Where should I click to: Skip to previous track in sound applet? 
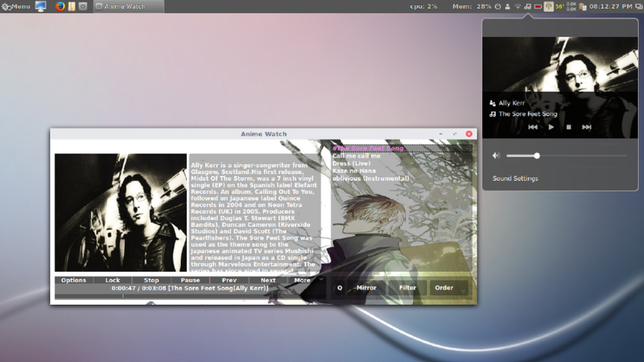click(533, 127)
